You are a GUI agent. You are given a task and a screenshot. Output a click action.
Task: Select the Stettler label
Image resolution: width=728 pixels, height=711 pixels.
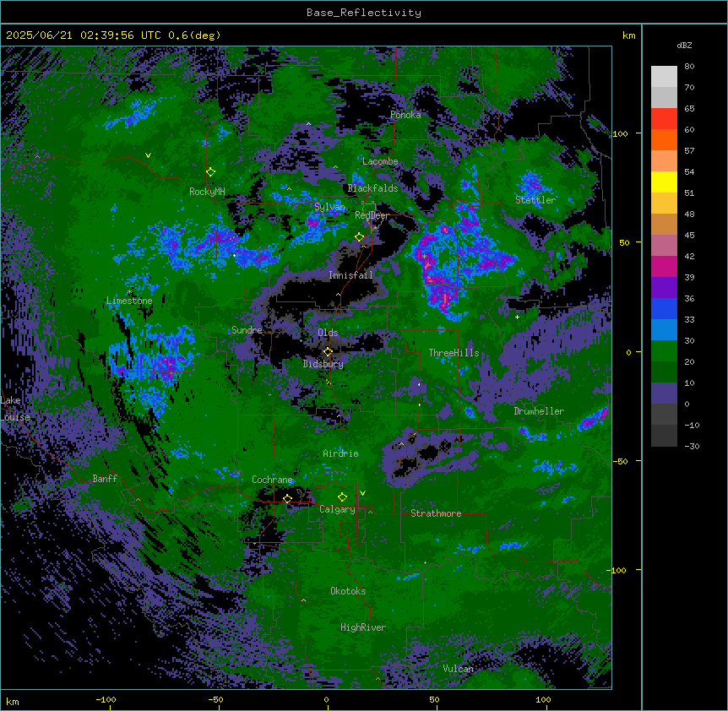tap(535, 200)
